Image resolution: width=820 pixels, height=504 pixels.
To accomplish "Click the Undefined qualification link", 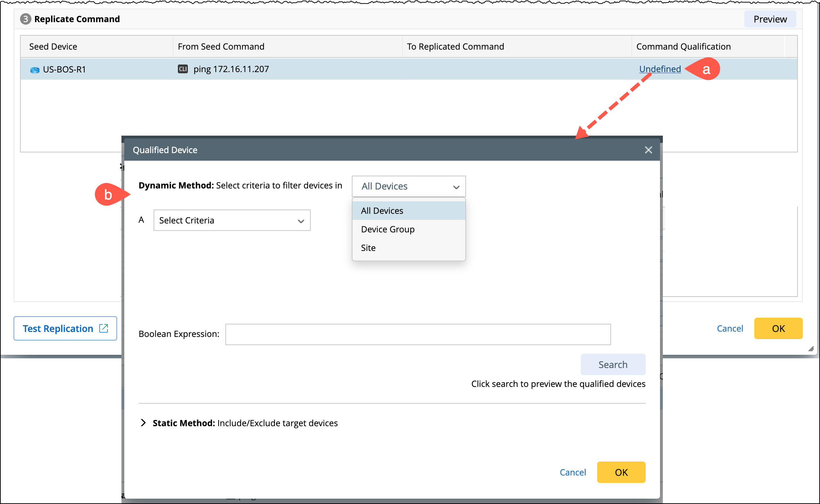I will [660, 69].
